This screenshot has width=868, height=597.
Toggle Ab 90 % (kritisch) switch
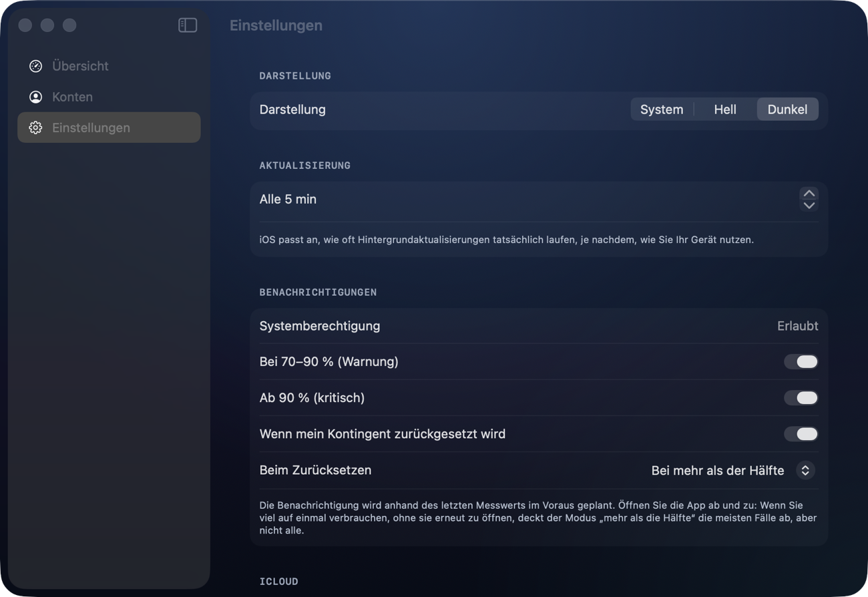pyautogui.click(x=801, y=398)
